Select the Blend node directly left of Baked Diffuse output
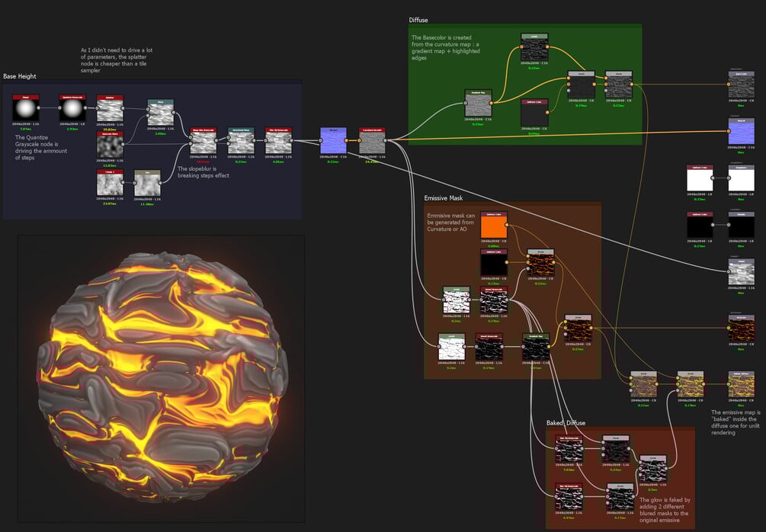This screenshot has width=766, height=532. coord(691,384)
